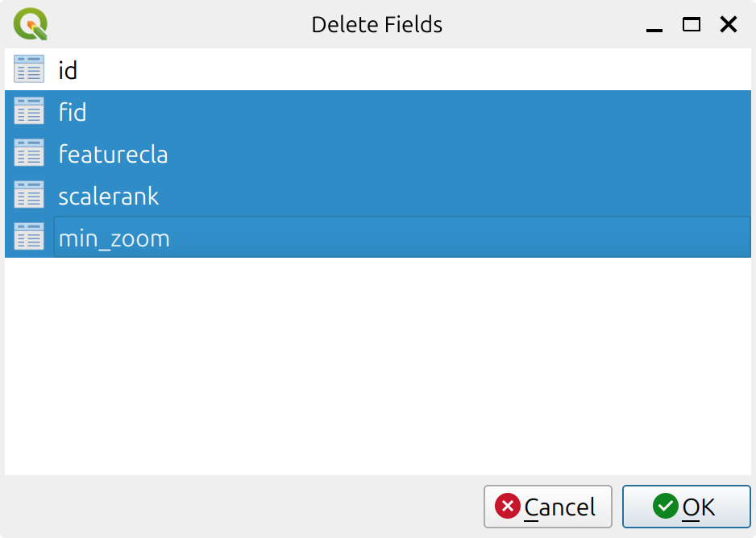Image resolution: width=756 pixels, height=538 pixels.
Task: Click the highlighted min_zoom row label
Action: tap(113, 238)
